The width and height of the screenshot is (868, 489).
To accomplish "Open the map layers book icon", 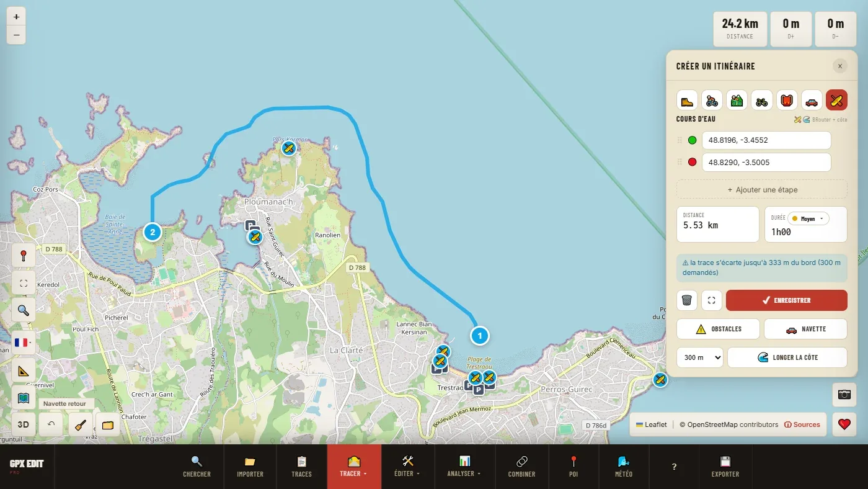I will tap(24, 398).
